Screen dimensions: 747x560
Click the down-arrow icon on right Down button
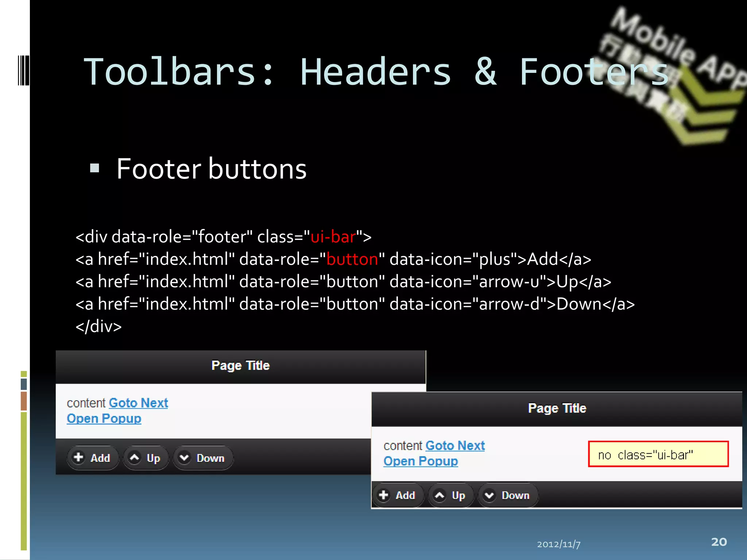point(489,495)
